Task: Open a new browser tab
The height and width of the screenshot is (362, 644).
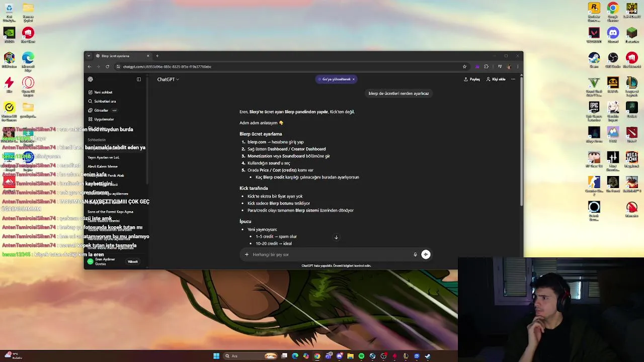Action: pos(157,56)
